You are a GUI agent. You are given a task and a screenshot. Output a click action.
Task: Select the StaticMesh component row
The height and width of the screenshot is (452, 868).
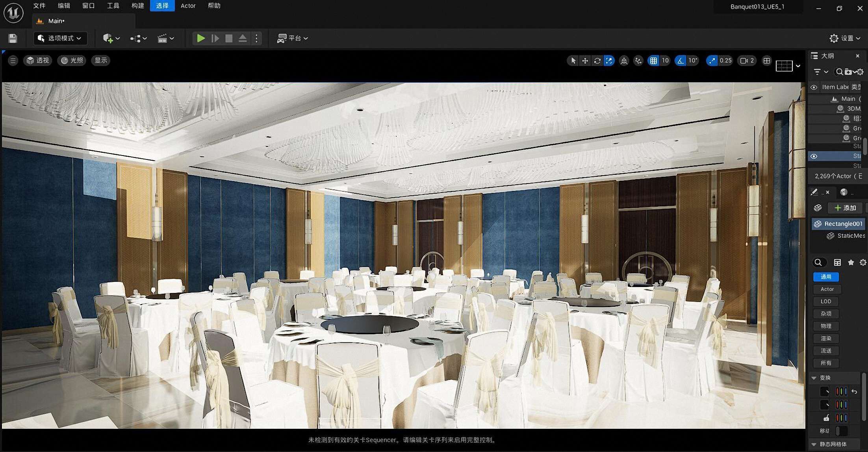click(x=838, y=236)
